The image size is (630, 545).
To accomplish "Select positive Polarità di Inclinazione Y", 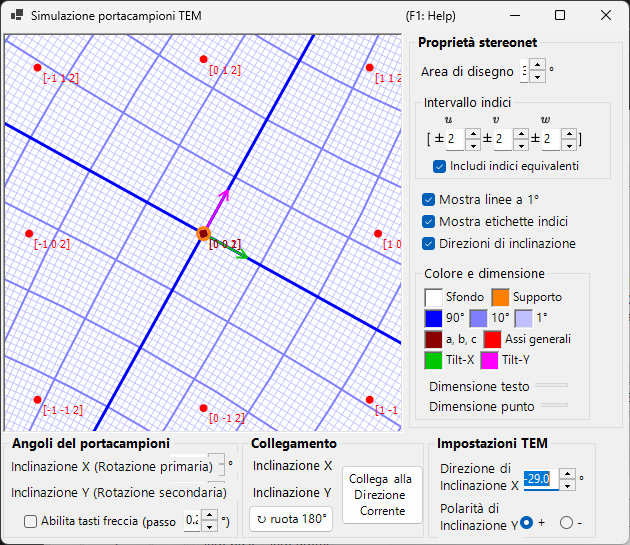I will tap(526, 522).
